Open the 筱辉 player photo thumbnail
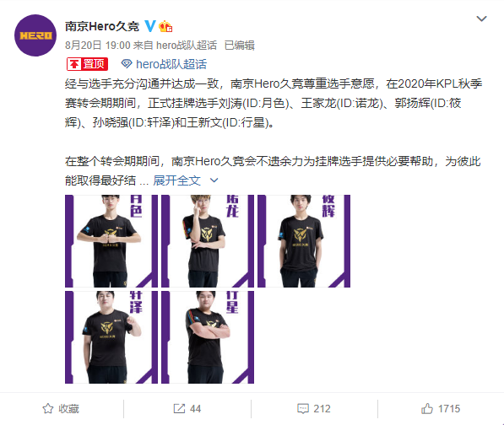This screenshot has width=504, height=425. coord(304,240)
